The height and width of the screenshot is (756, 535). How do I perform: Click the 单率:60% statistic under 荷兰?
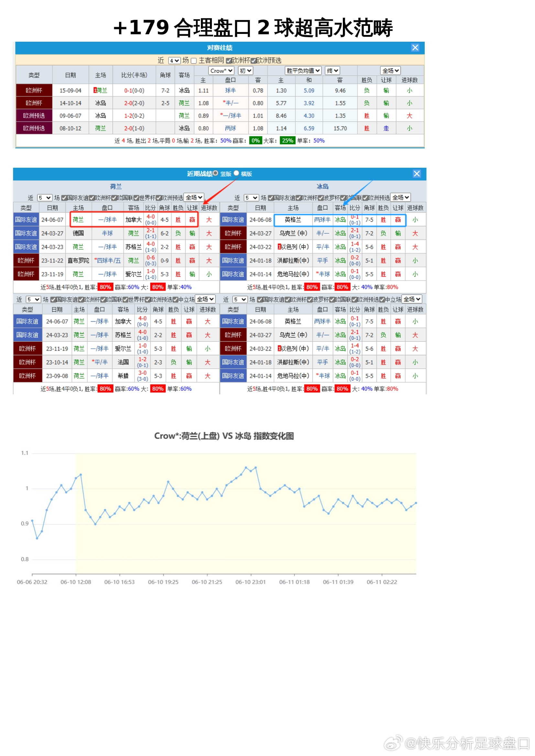(x=179, y=389)
